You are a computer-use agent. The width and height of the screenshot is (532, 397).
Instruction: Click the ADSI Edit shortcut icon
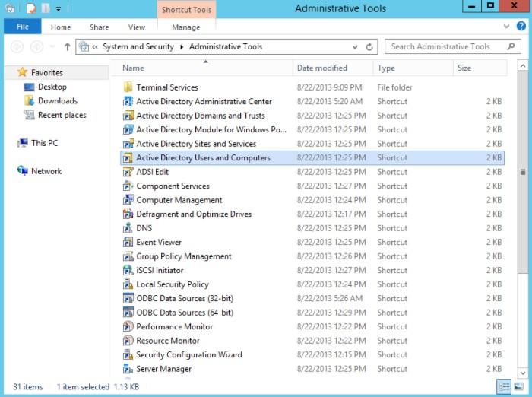click(x=128, y=172)
